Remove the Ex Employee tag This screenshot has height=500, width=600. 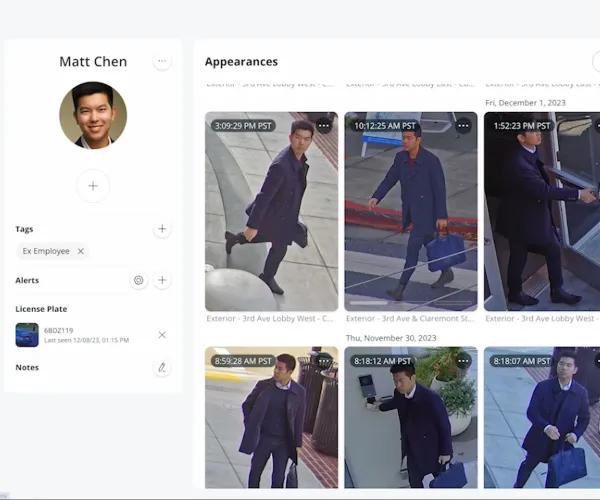click(x=81, y=251)
